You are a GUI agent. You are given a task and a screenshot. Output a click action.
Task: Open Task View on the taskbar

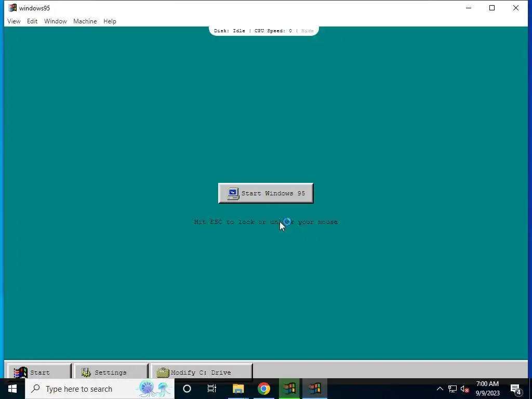[212, 389]
